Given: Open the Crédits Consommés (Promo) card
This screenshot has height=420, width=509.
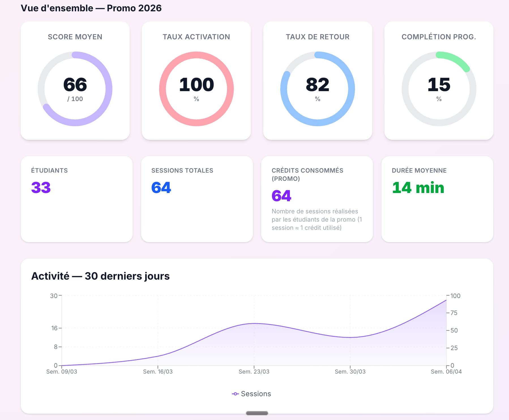Looking at the screenshot, I should (317, 199).
